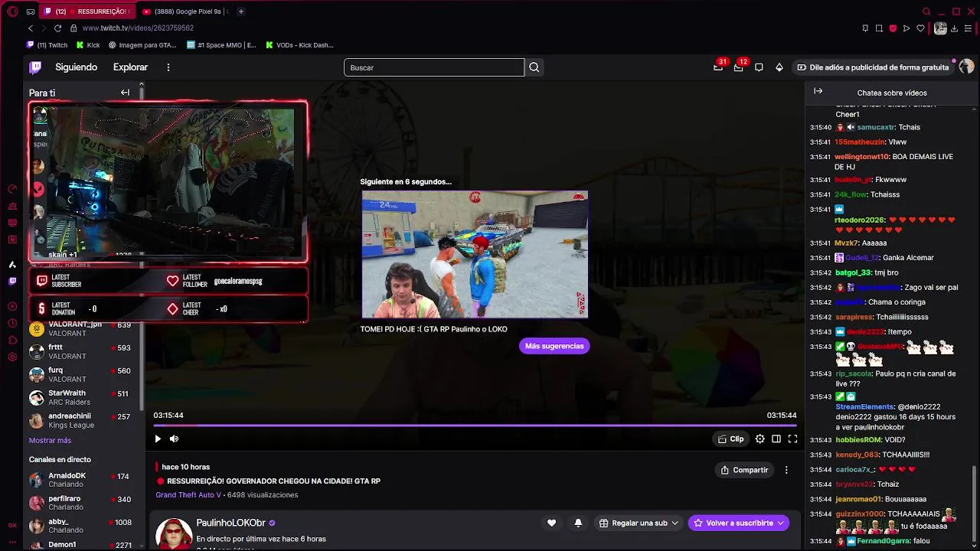Click the Volver a suscribirte dropdown
Viewport: 980px width, 551px height.
click(x=739, y=523)
